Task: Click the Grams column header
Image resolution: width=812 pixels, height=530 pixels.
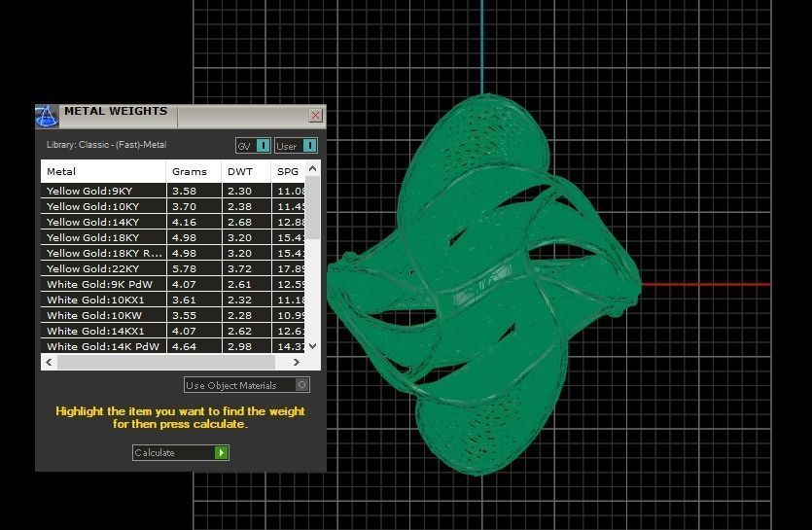Action: tap(194, 171)
